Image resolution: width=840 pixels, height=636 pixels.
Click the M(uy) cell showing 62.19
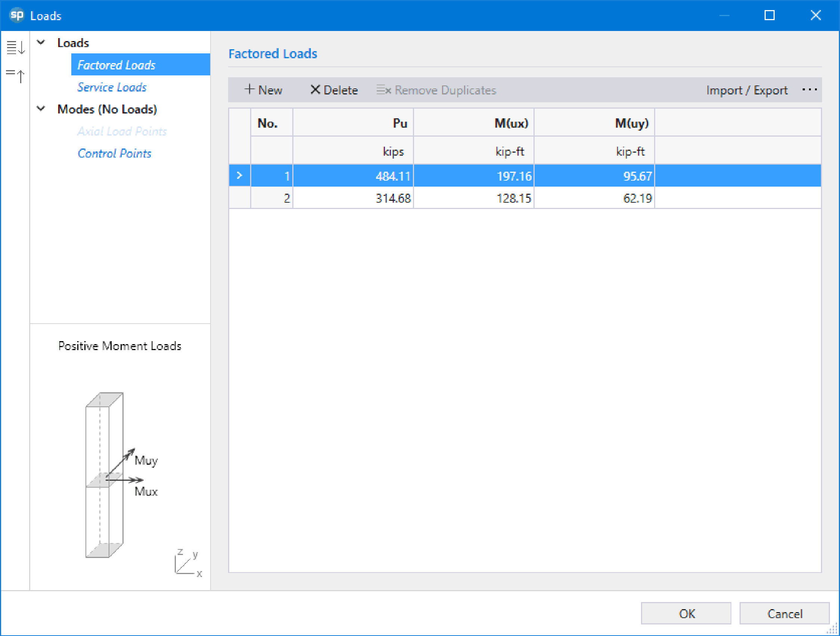[x=594, y=198]
